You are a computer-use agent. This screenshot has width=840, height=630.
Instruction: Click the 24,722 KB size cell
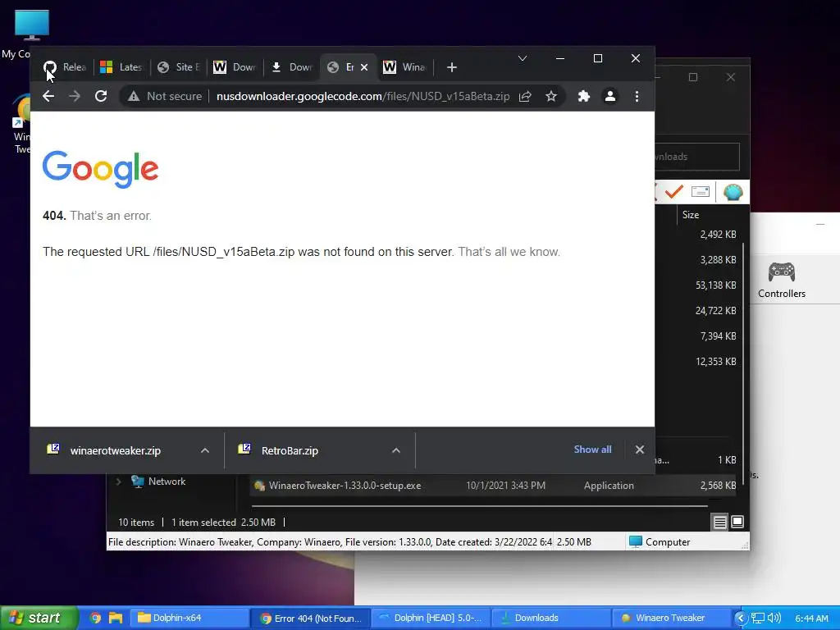[715, 311]
